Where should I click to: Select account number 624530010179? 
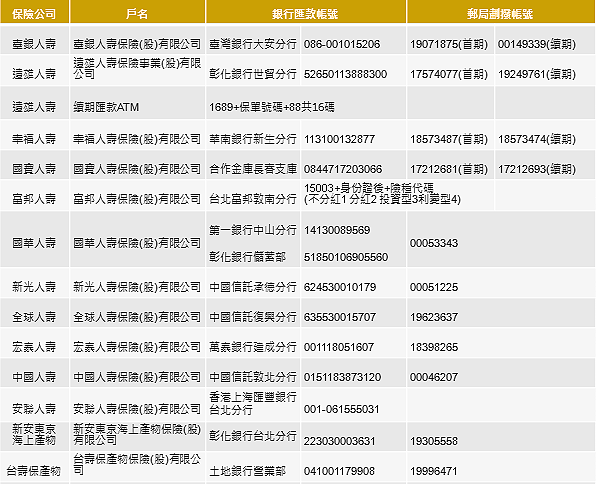tap(340, 287)
